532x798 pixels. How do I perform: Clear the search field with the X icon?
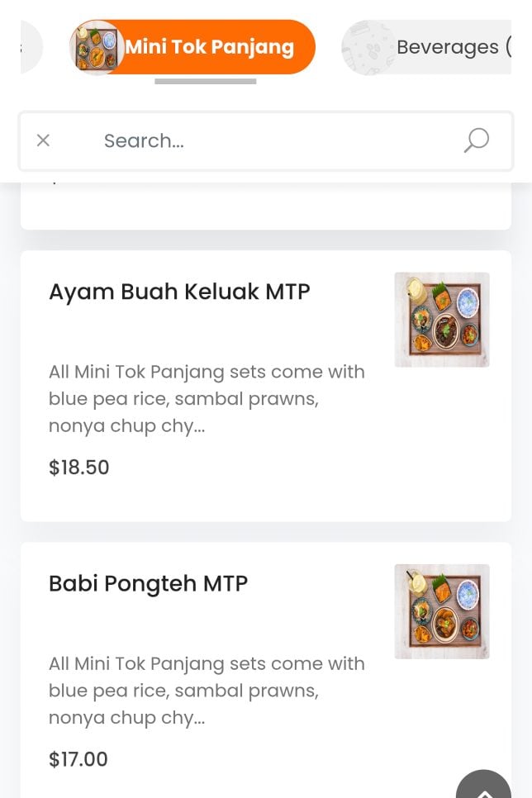pos(43,140)
